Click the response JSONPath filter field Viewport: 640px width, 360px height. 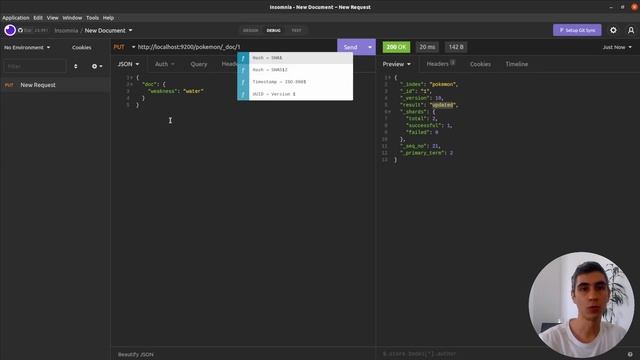click(502, 354)
